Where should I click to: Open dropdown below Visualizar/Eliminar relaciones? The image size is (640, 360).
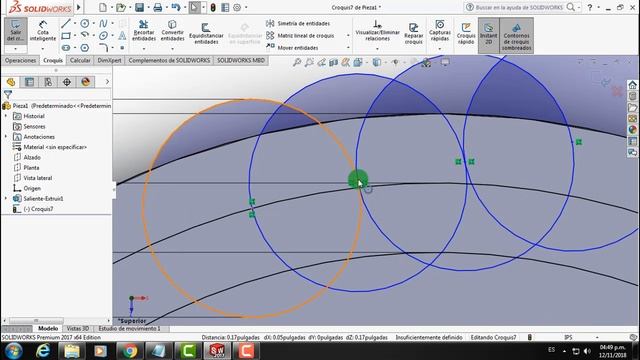click(377, 49)
